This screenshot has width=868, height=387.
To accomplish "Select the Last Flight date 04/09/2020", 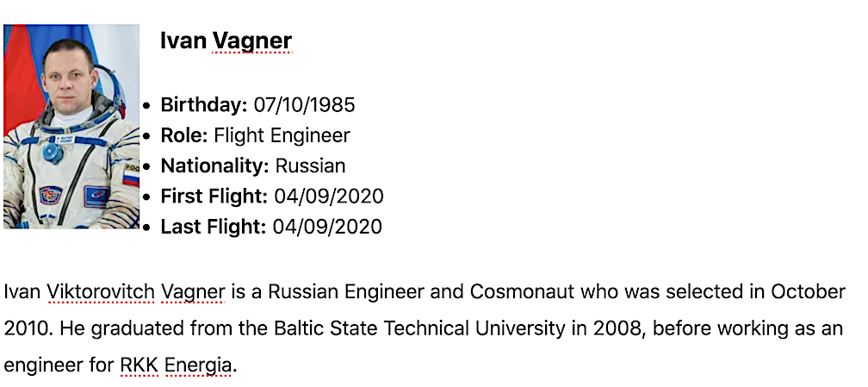I will [x=327, y=227].
